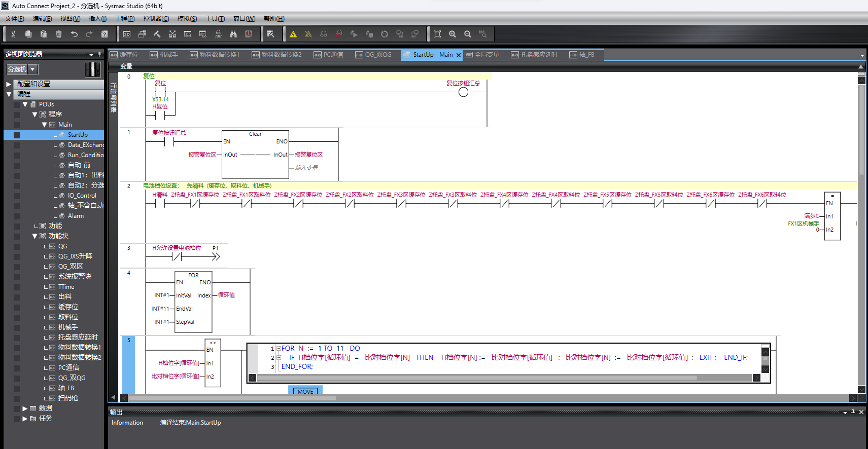Open the 控制器(C) menu

[156, 19]
